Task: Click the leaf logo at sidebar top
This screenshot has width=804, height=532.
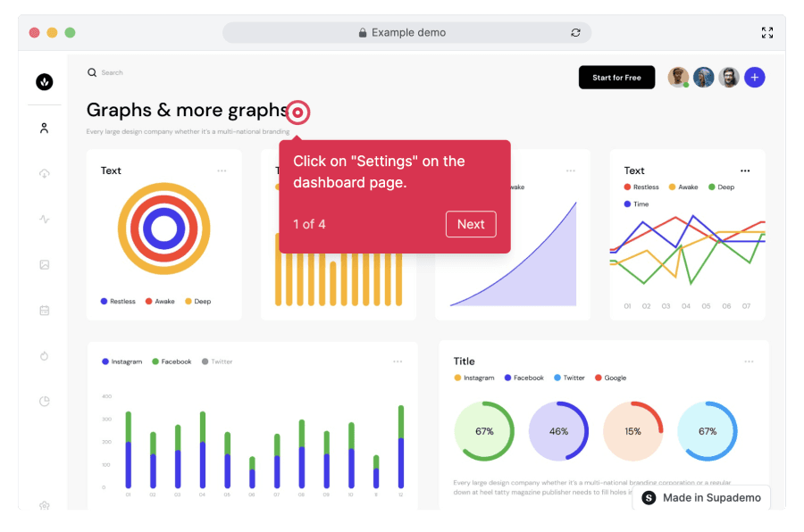Action: [45, 81]
